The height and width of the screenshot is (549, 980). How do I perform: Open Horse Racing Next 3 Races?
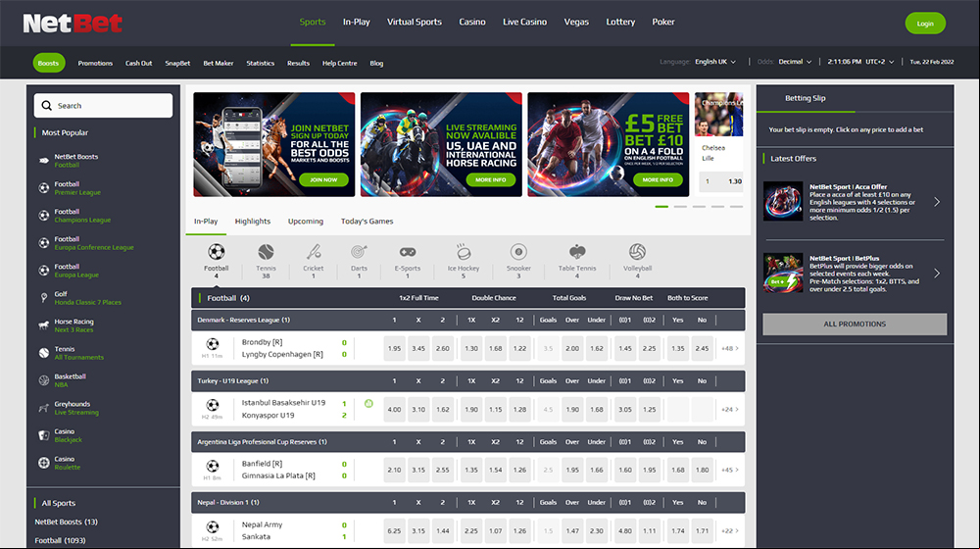(67, 325)
